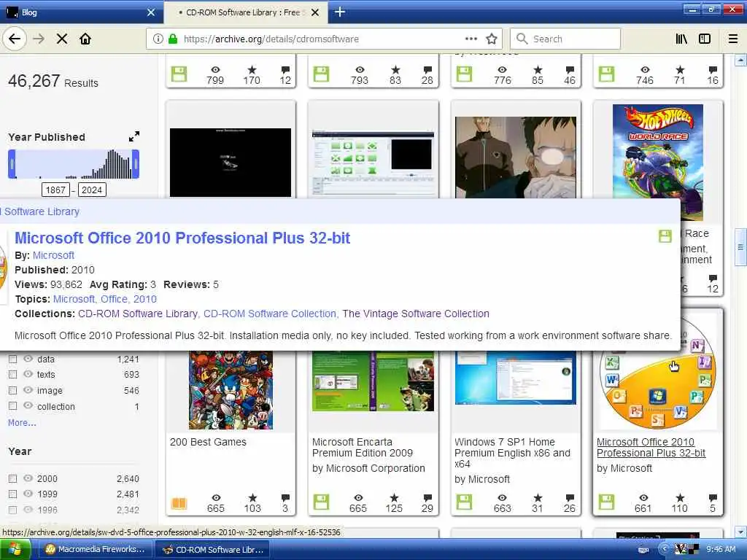Open page actions three-dots menu
Viewport: 747px width, 560px height.
[x=471, y=39]
